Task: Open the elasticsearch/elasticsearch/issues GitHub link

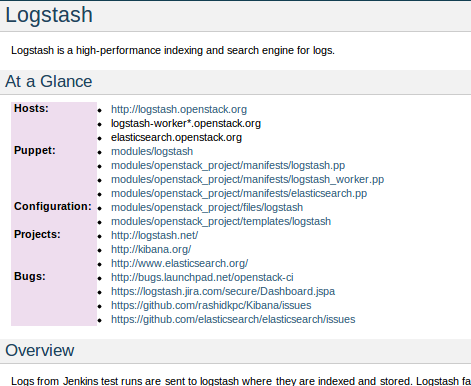Action: 233,319
